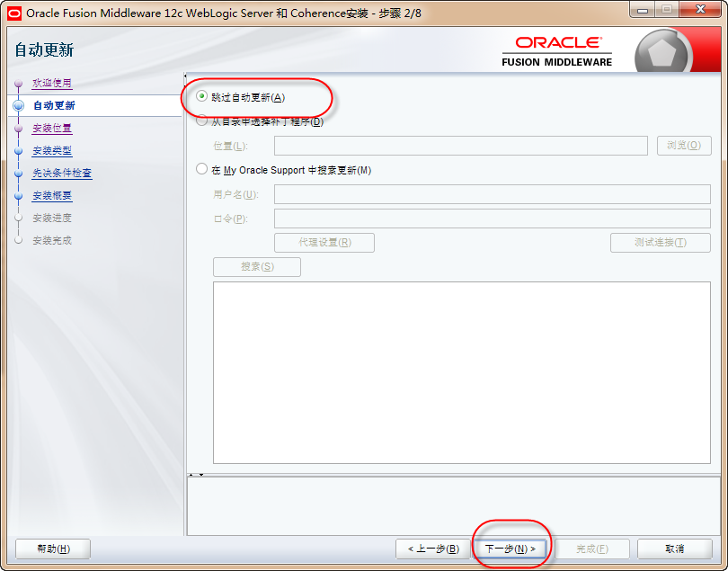Click the greyed-out 完成(F) button

(x=592, y=549)
